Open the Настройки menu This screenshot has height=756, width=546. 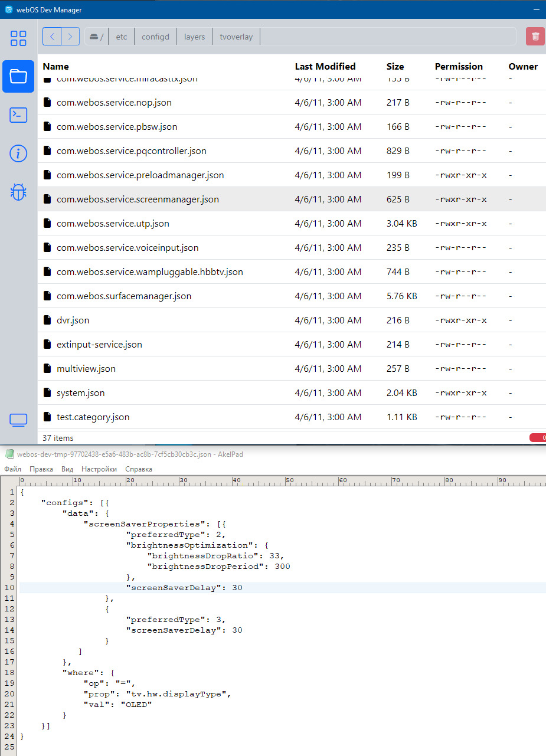point(99,469)
